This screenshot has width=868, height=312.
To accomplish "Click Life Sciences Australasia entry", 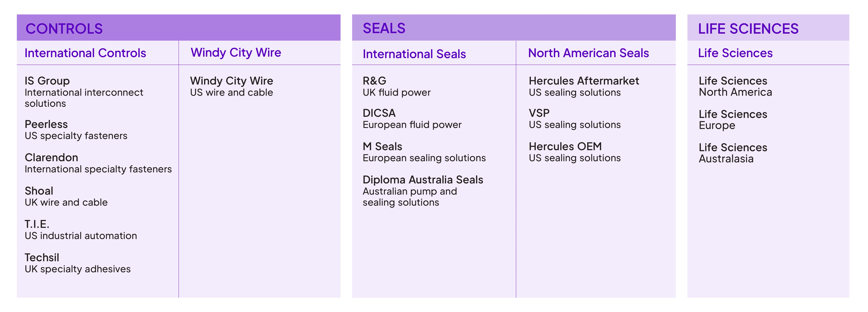I will [x=733, y=153].
